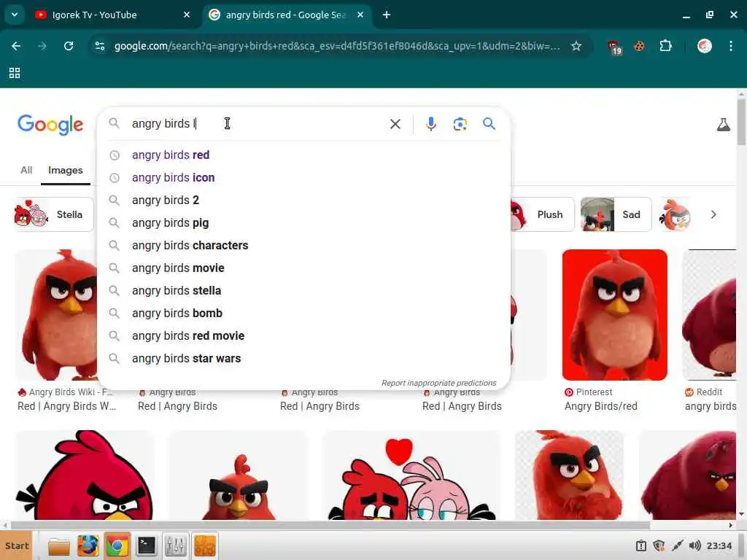The height and width of the screenshot is (560, 747).
Task: Open the Start menu
Action: click(16, 545)
